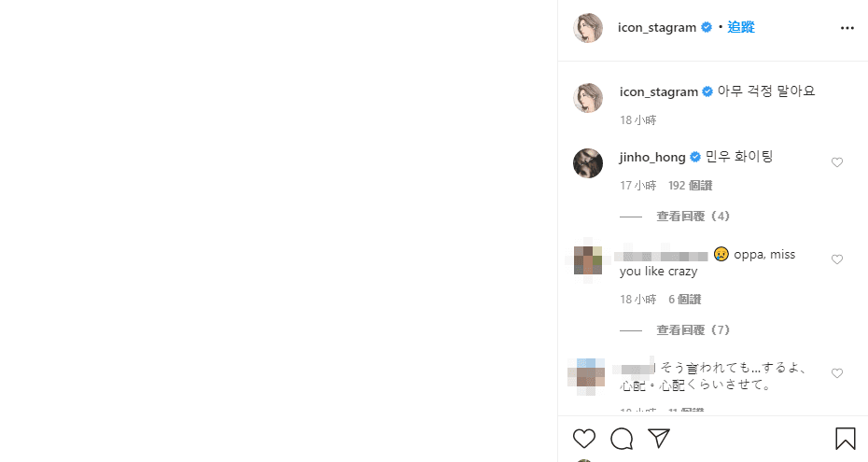Viewport: 868px width, 462px height.
Task: Share post via paper plane icon
Action: [659, 439]
